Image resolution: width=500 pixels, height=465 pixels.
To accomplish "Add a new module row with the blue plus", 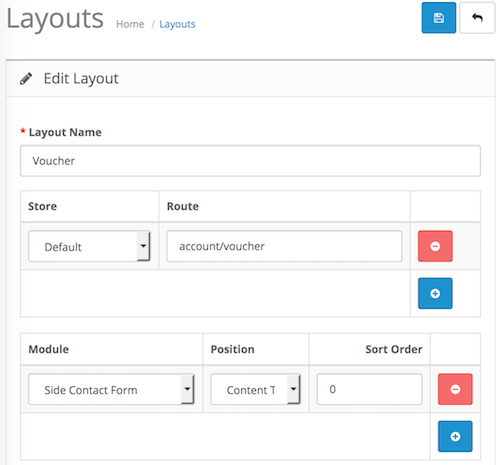I will click(455, 436).
